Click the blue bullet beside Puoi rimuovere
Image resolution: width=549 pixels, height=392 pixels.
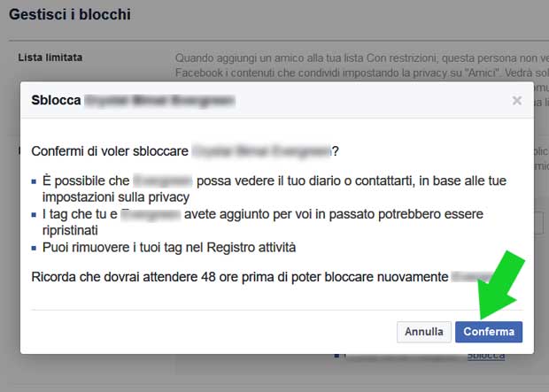[34, 248]
